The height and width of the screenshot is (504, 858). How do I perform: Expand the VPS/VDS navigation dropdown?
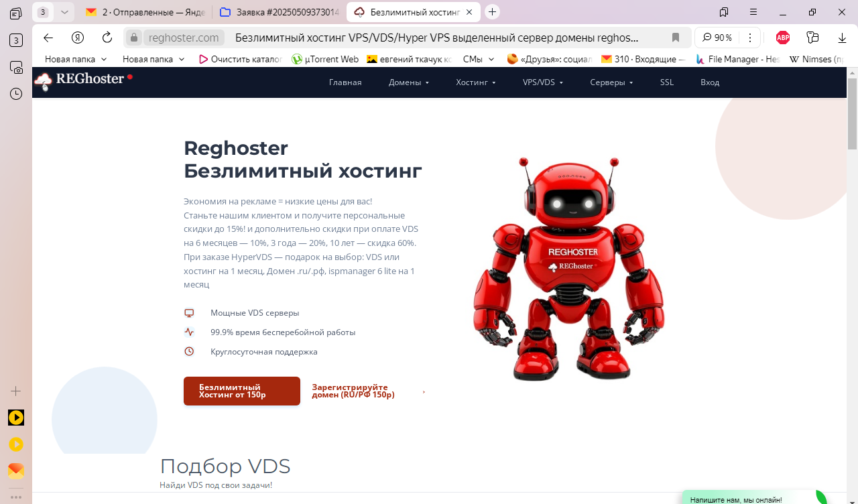coord(542,82)
